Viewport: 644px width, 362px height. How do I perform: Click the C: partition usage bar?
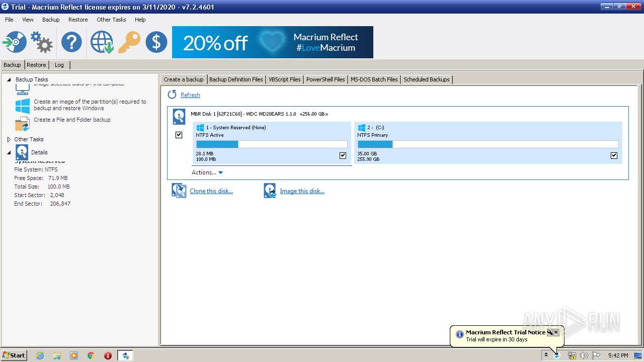click(488, 144)
